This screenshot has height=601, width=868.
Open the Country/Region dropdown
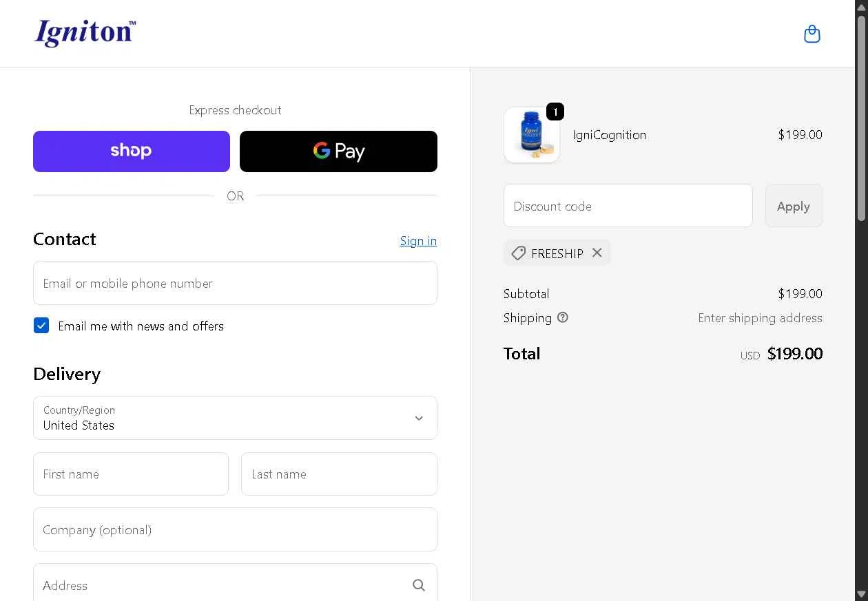click(x=235, y=418)
